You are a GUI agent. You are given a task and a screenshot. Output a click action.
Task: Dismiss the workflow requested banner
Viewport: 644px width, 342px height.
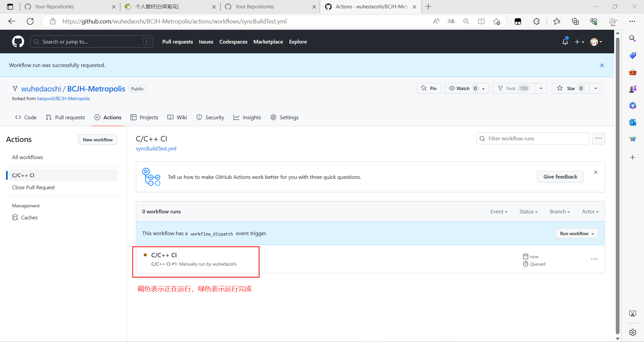[602, 65]
